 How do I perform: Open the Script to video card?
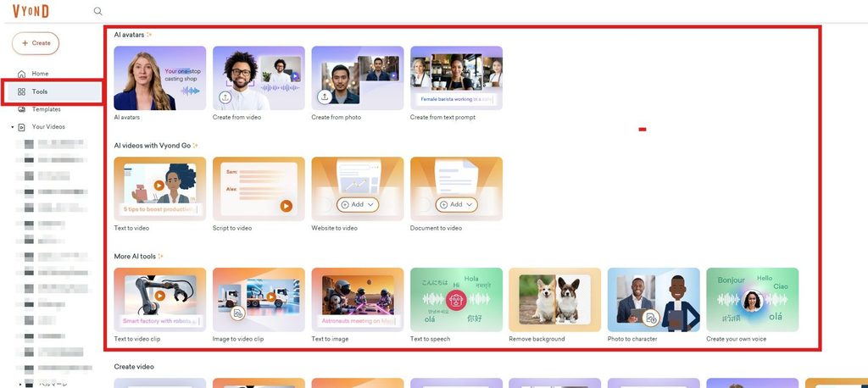[x=259, y=189]
